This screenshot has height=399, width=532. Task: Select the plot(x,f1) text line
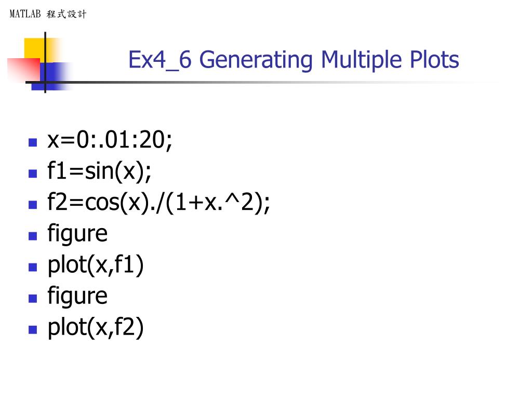[96, 265]
